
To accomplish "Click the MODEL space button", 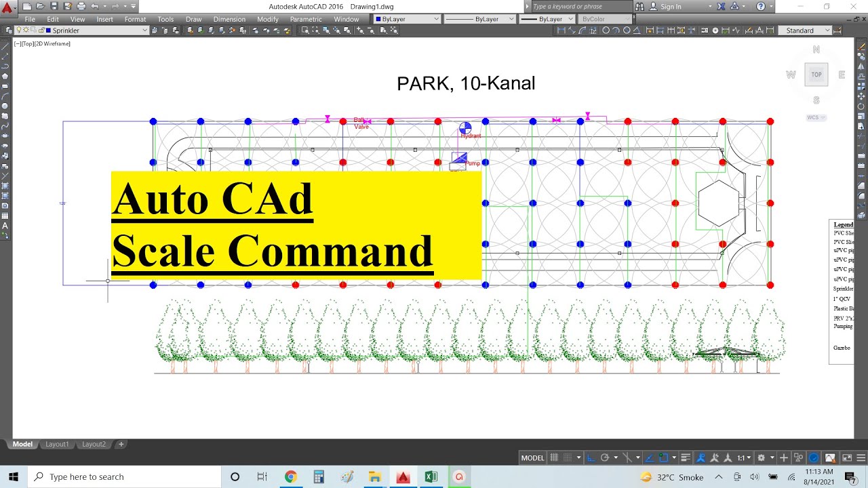I will point(532,457).
